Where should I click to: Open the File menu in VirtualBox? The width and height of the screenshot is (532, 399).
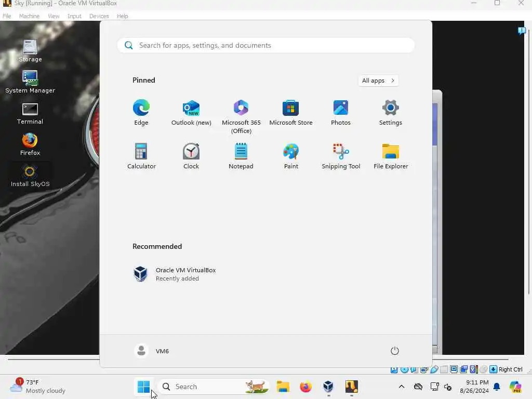7,16
